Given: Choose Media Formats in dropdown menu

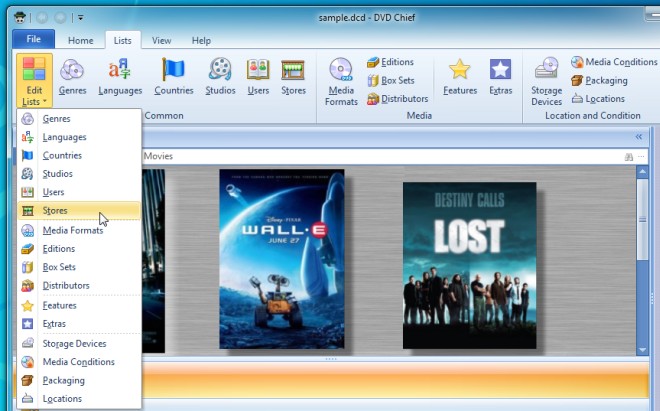Looking at the screenshot, I should click(79, 230).
